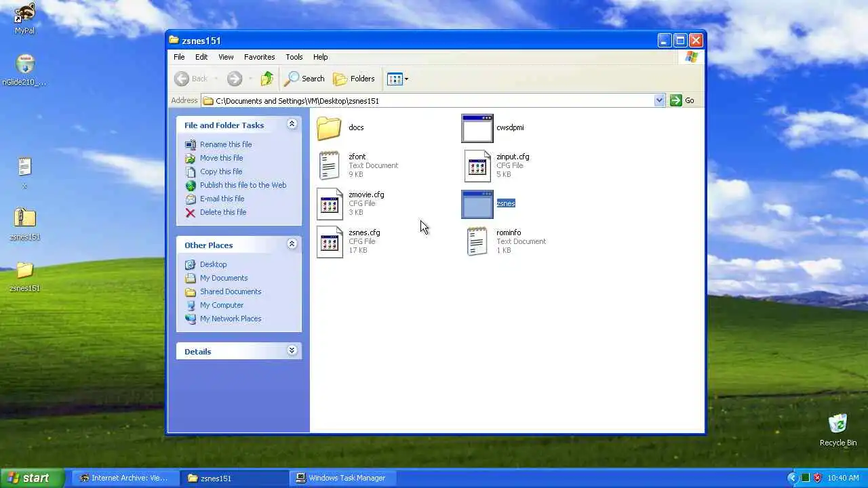Select the zsnes151 folder on desktop
This screenshot has height=488, width=868.
[24, 270]
